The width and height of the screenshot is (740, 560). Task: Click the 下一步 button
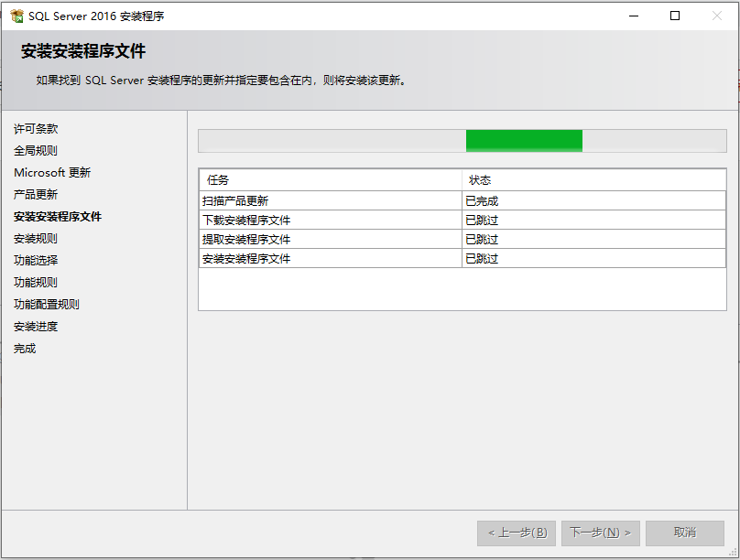click(601, 533)
